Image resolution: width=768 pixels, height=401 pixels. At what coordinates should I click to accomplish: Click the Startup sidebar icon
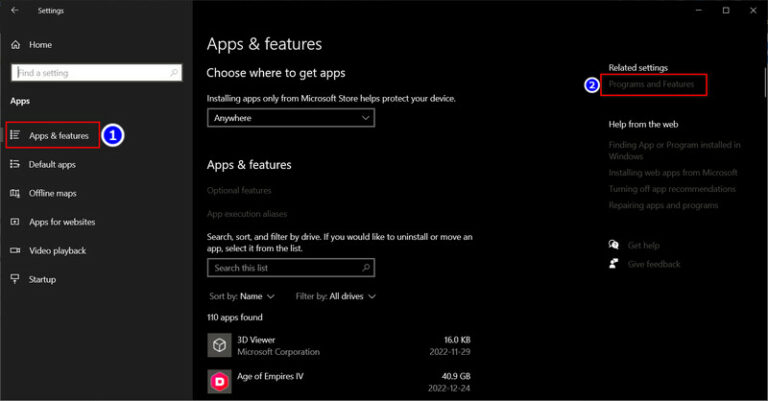[15, 279]
